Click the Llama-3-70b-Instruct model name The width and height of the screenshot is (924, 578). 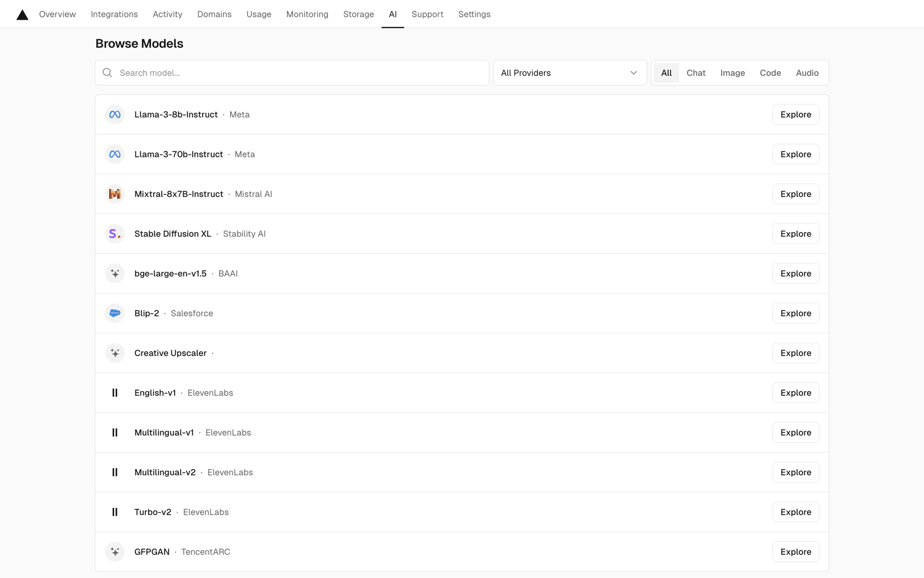[x=179, y=154]
